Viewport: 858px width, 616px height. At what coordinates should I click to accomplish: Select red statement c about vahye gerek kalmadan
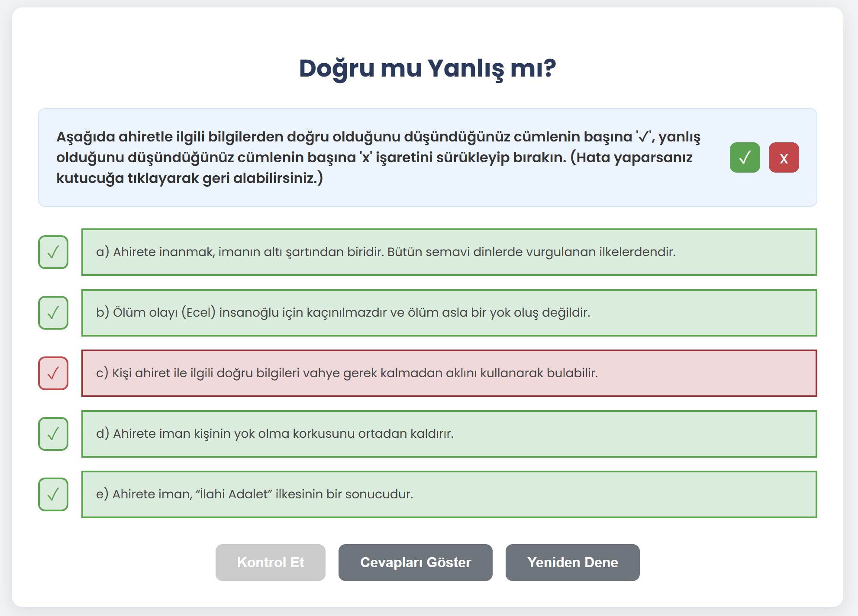[x=449, y=373]
